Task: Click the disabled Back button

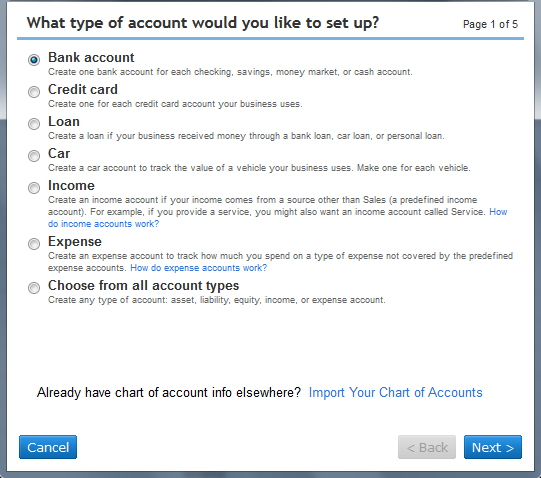Action: click(427, 447)
